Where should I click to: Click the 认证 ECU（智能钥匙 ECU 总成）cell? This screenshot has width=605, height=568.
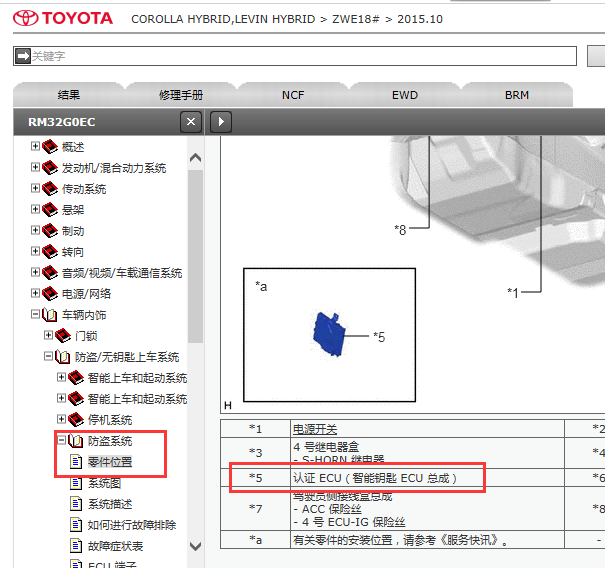(x=427, y=478)
